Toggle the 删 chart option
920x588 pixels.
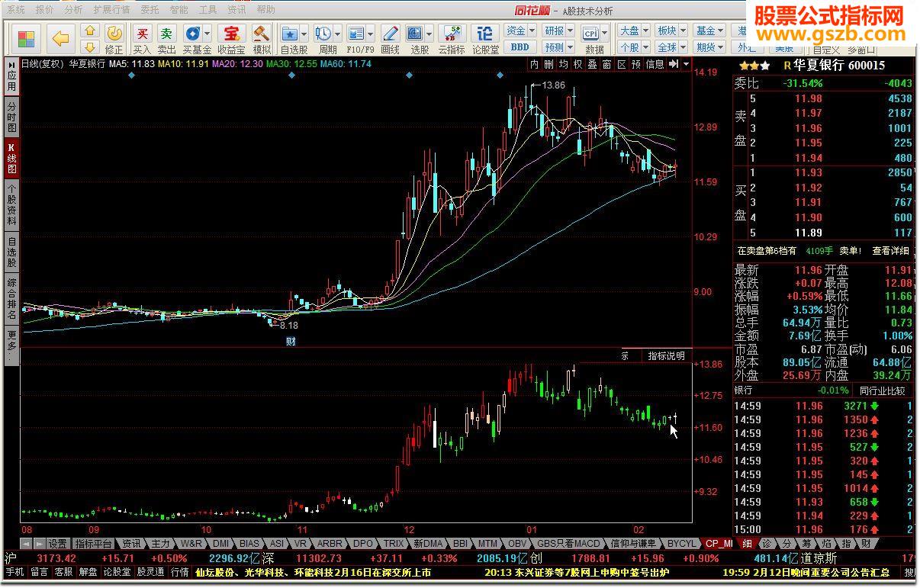[x=549, y=64]
